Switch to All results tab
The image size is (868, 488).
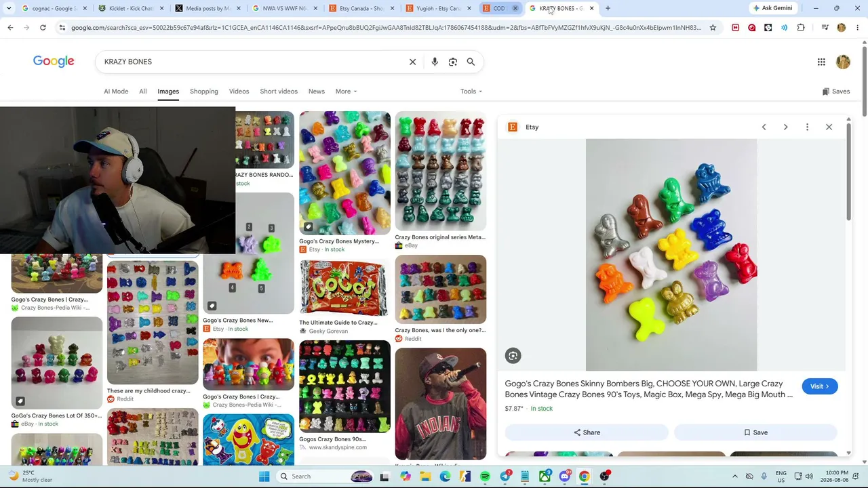coord(143,91)
